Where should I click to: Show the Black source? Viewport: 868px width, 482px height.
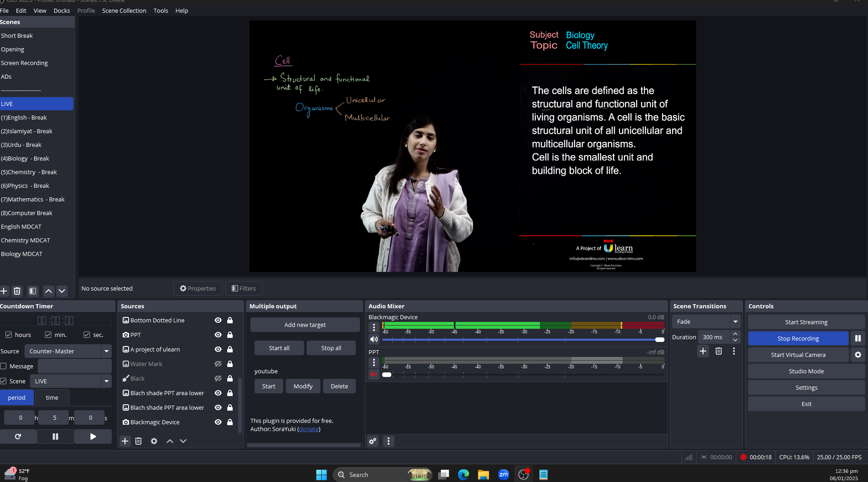218,378
